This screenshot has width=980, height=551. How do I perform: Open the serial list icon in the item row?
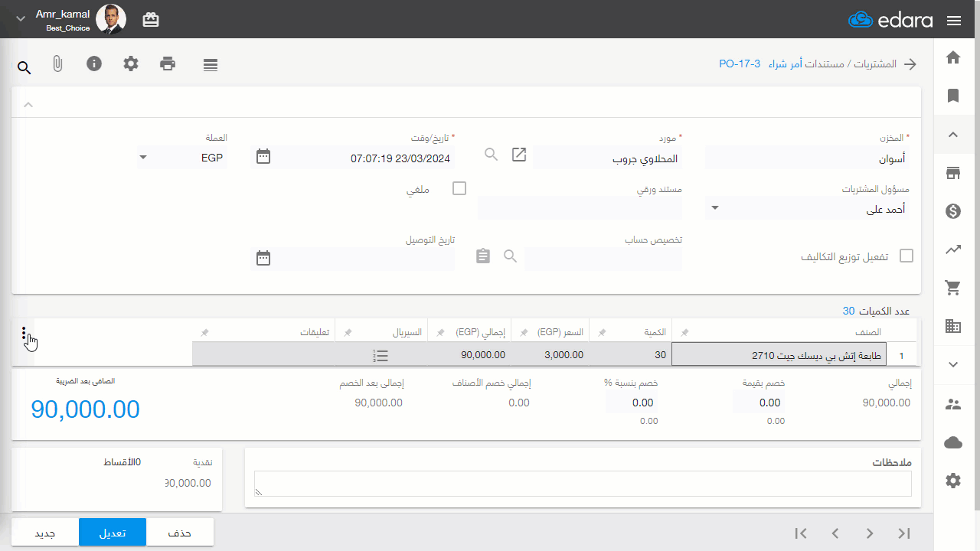pos(381,355)
